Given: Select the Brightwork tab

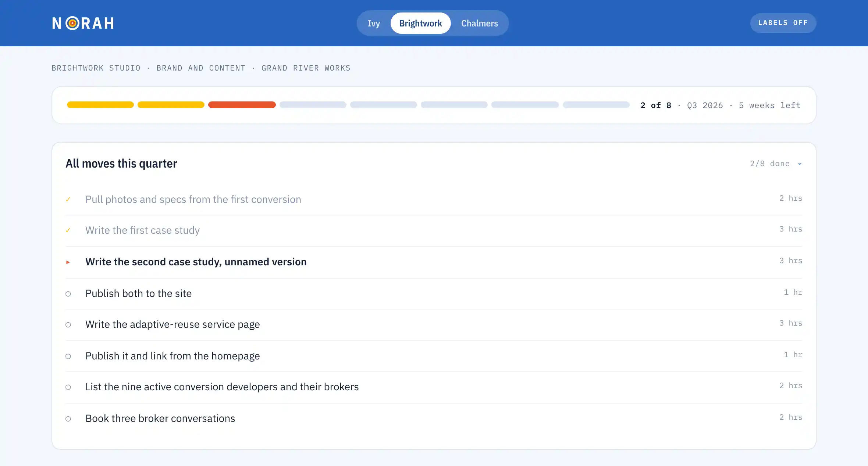Looking at the screenshot, I should pyautogui.click(x=420, y=23).
